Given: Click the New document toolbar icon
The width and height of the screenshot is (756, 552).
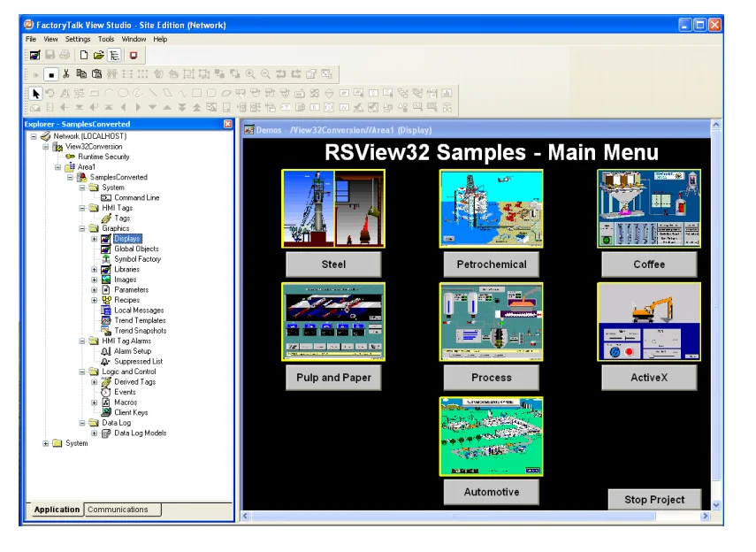Looking at the screenshot, I should [x=85, y=55].
